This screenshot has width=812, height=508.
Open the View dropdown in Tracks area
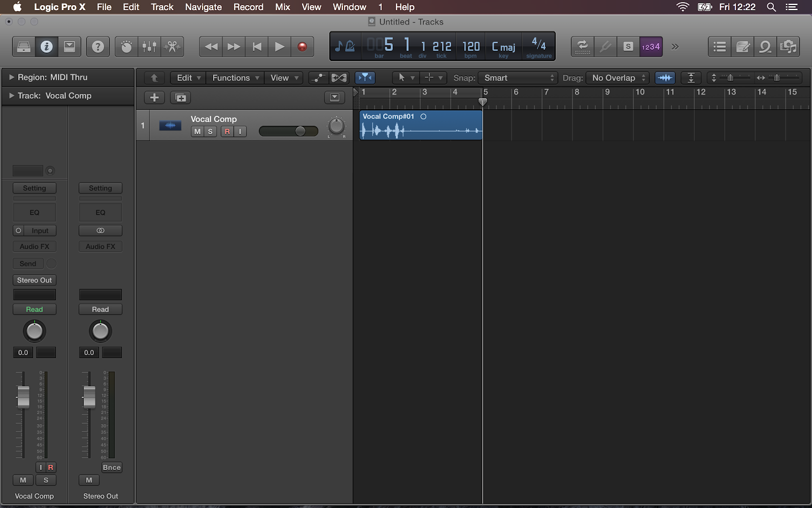point(284,78)
